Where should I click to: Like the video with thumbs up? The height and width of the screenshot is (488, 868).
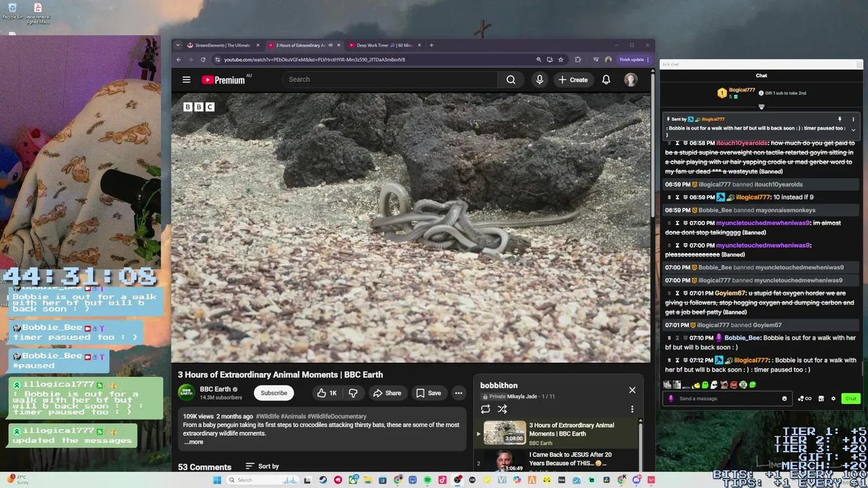click(x=327, y=393)
